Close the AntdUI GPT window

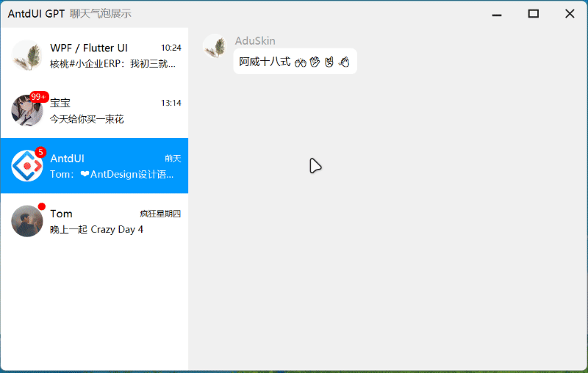[x=570, y=14]
